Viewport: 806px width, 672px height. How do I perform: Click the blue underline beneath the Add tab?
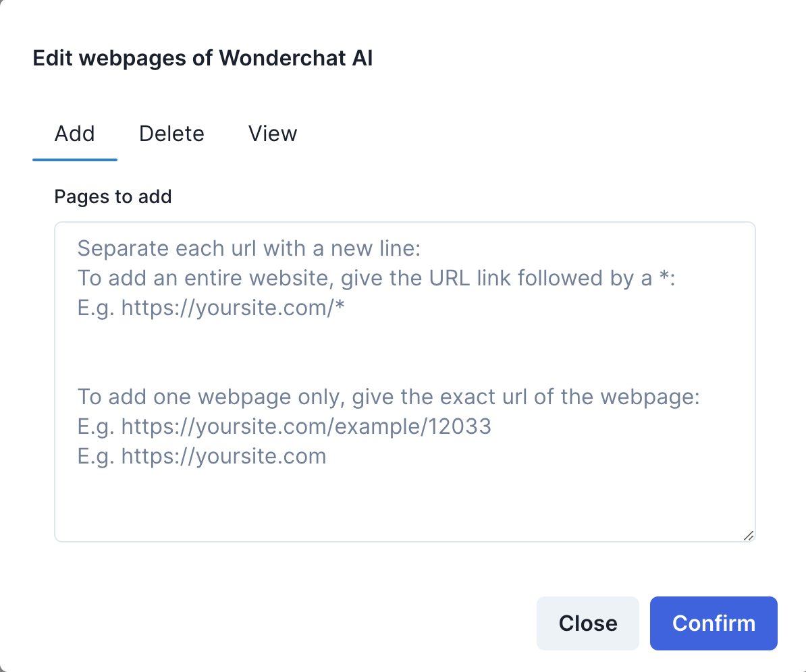tap(74, 160)
